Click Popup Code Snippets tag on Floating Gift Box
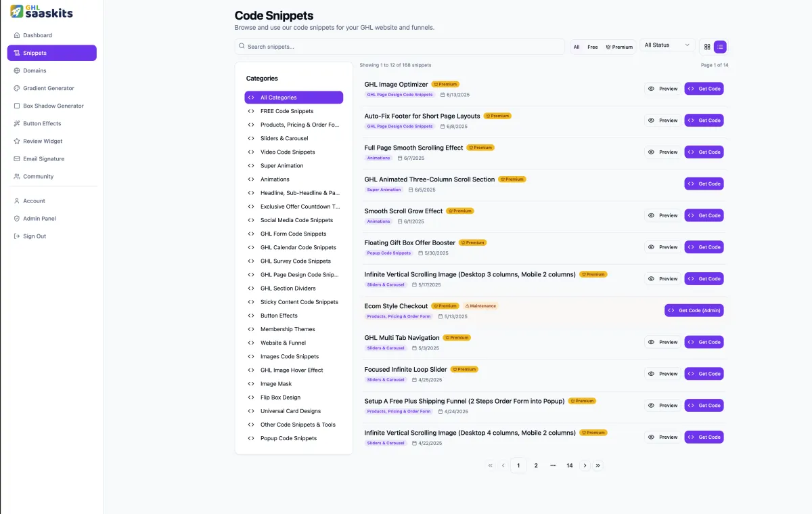Viewport: 812px width, 514px height. (389, 253)
